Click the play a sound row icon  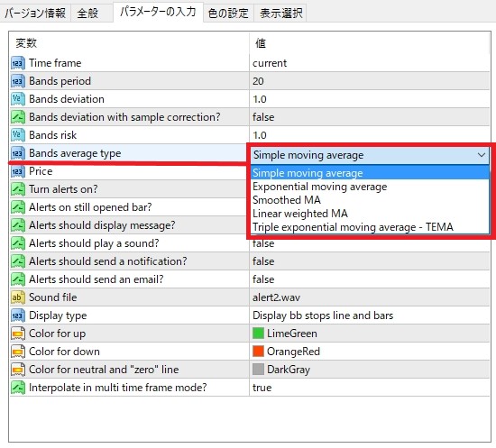click(x=18, y=243)
